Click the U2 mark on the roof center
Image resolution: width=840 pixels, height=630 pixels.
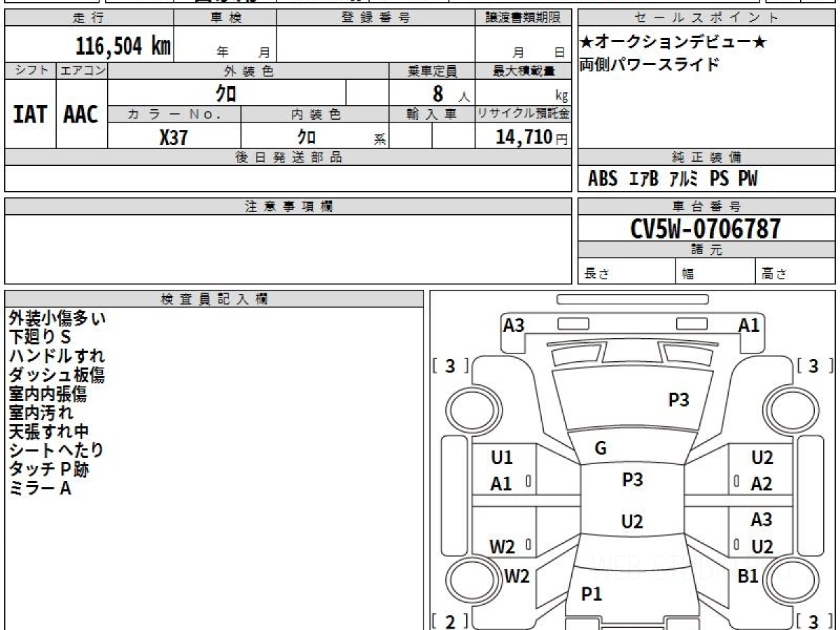point(632,521)
